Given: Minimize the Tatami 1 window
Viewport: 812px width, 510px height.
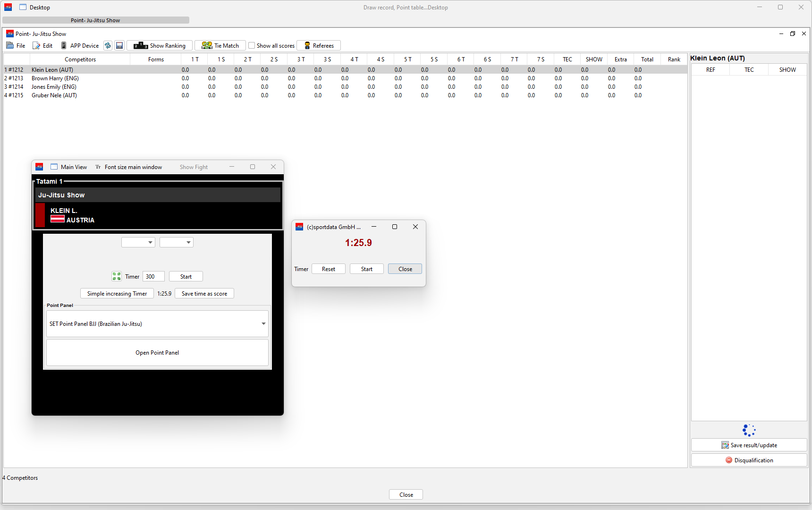Looking at the screenshot, I should point(232,167).
